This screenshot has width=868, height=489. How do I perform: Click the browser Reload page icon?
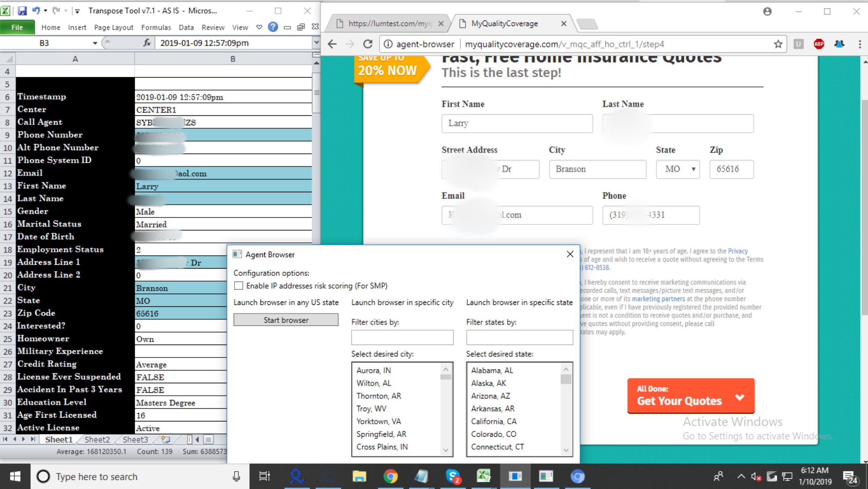pos(368,44)
